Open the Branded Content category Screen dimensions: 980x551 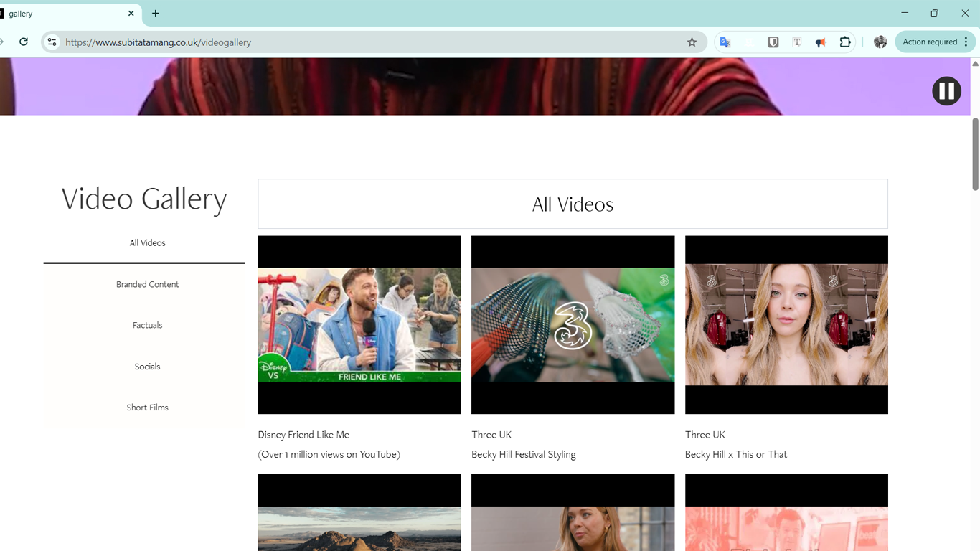(x=147, y=284)
